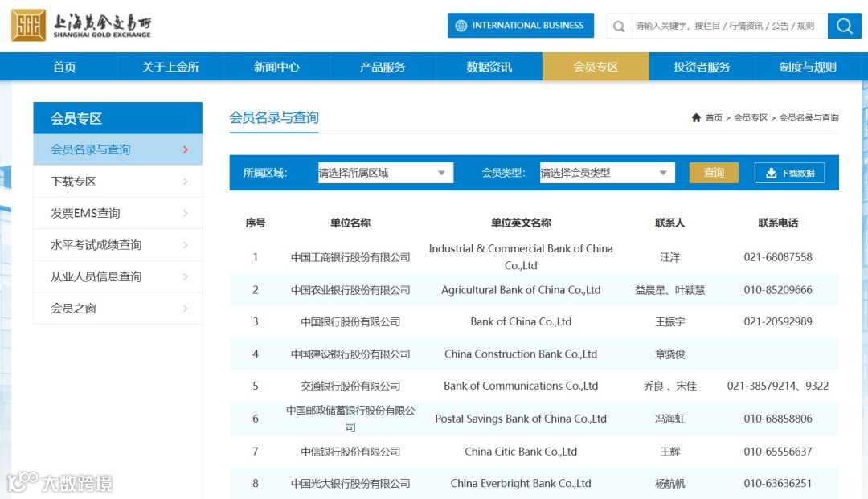
Task: Open the 产品服务 navigation tab
Action: (x=383, y=67)
